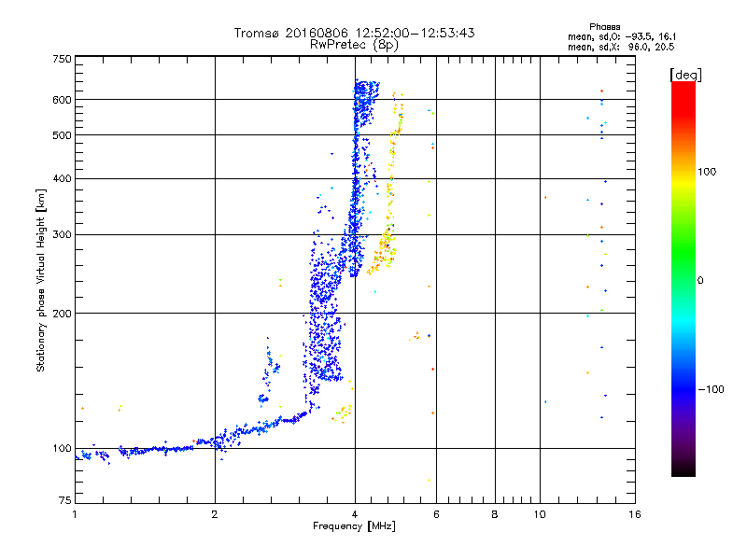
Task: Click the colorbar tick label "0"
Action: tap(700, 280)
